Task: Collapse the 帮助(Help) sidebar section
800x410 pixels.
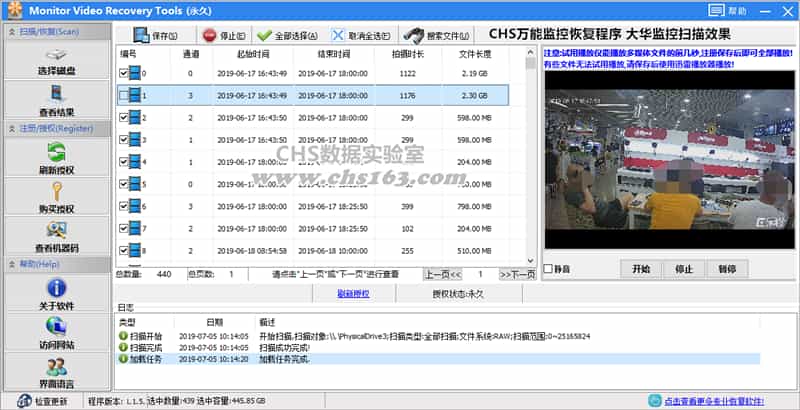Action: click(x=12, y=264)
